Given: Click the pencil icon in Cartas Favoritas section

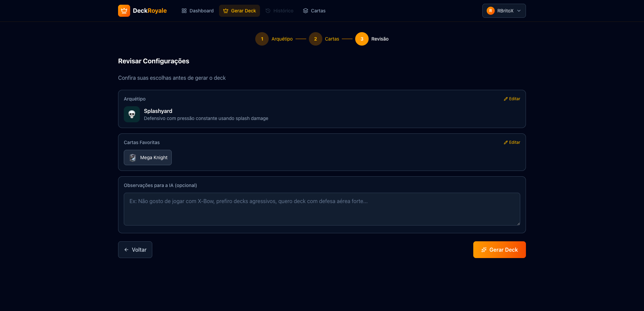Looking at the screenshot, I should (506, 142).
